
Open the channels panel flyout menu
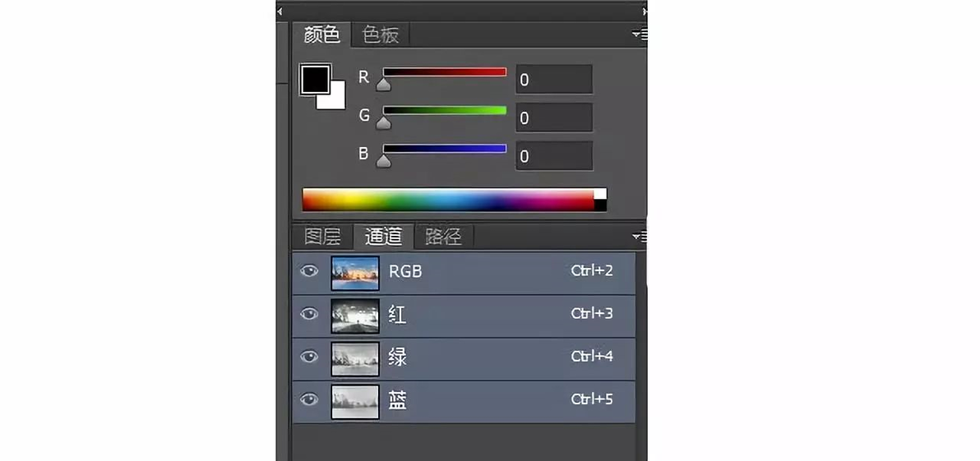640,236
